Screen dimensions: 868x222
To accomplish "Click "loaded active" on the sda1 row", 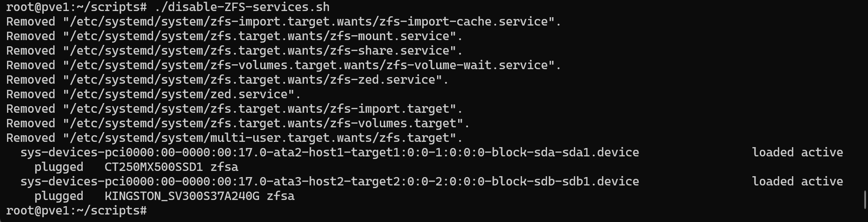I will (798, 153).
